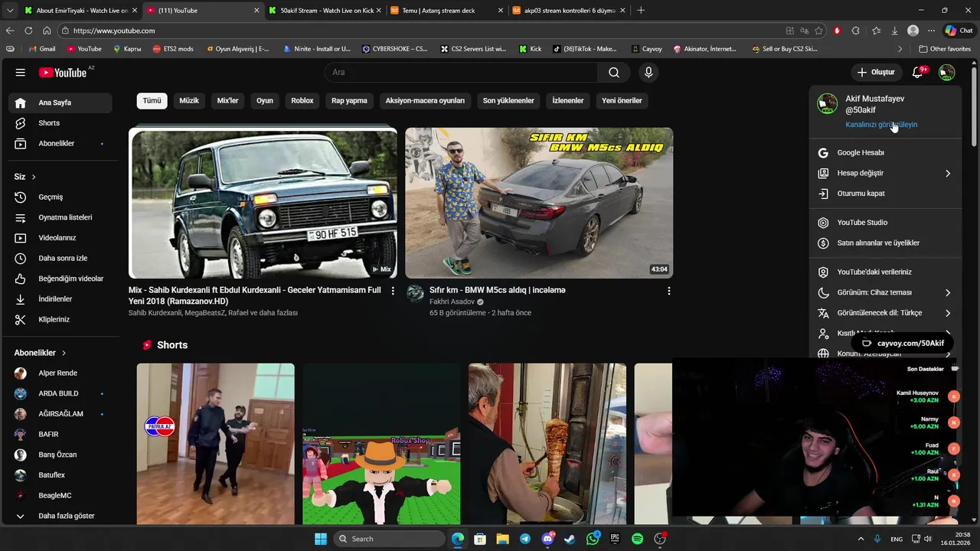Open Abonelikler in the sidebar
This screenshot has width=980, height=551.
60,143
